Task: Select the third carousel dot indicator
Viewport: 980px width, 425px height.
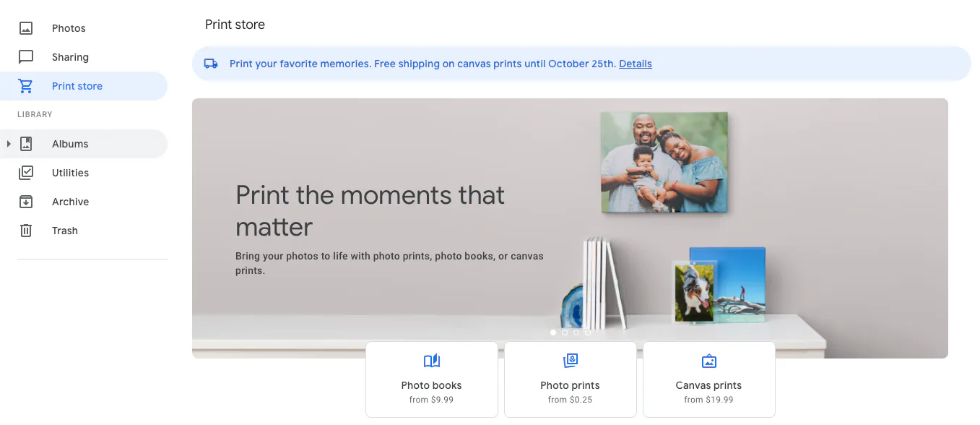Action: [x=576, y=332]
